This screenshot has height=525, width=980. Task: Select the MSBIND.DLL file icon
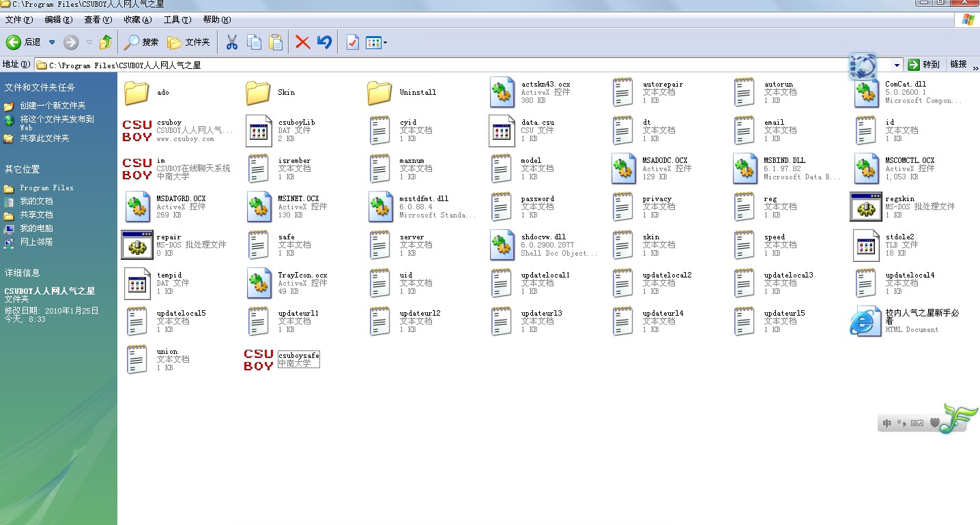[745, 168]
